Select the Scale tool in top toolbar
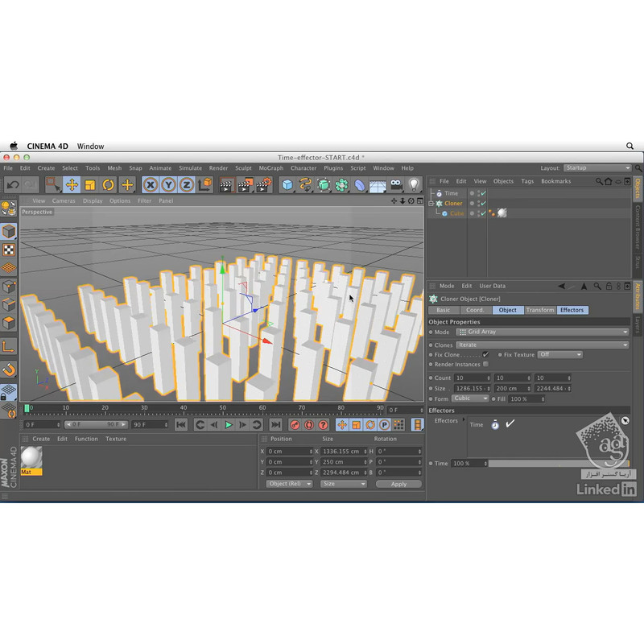Viewport: 644px width, 644px height. pos(90,185)
